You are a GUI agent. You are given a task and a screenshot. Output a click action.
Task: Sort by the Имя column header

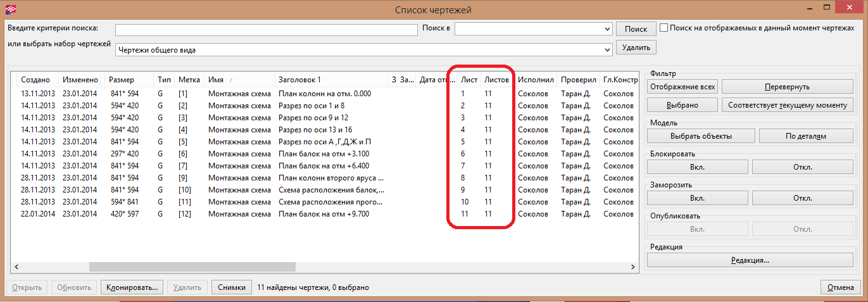(x=239, y=80)
